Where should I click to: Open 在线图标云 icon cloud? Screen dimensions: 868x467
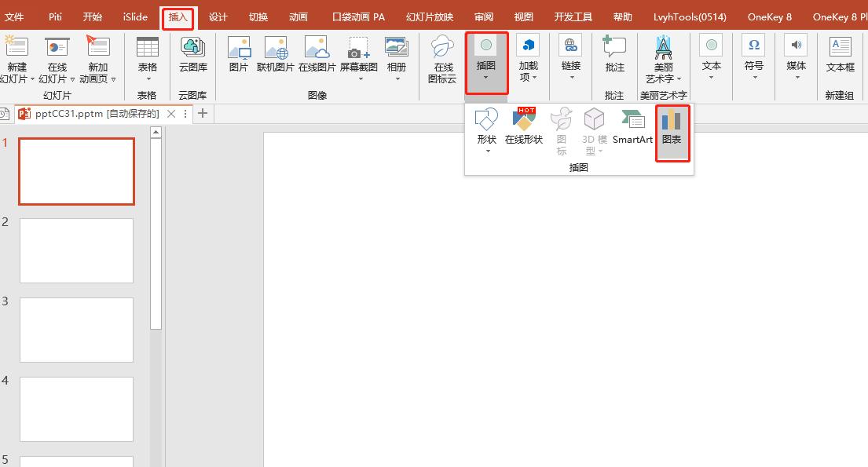pyautogui.click(x=442, y=59)
